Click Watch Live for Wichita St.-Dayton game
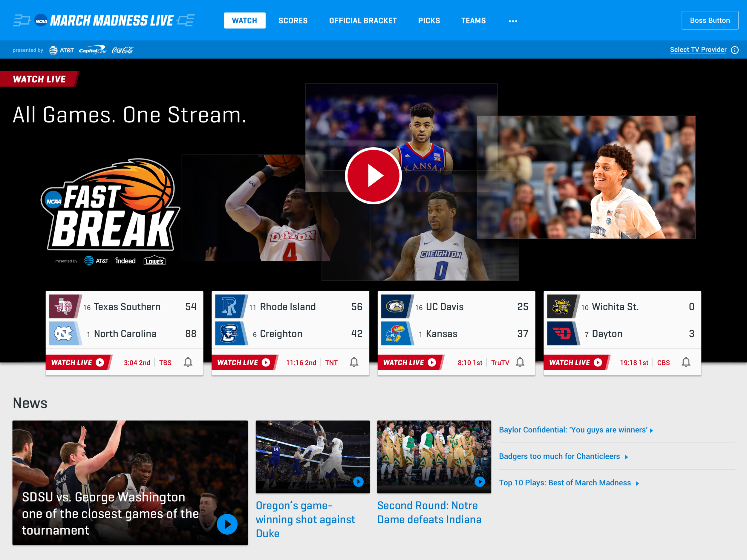This screenshot has height=560, width=747. pos(575,362)
